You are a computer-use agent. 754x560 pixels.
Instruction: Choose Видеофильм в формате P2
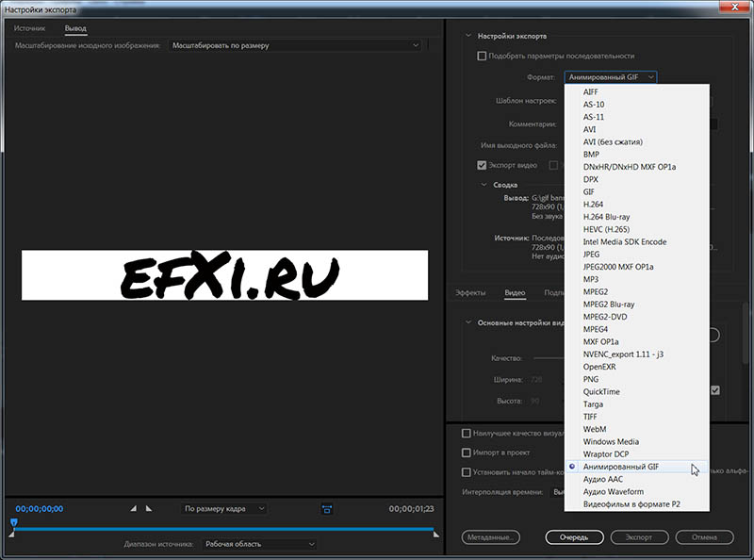point(637,504)
